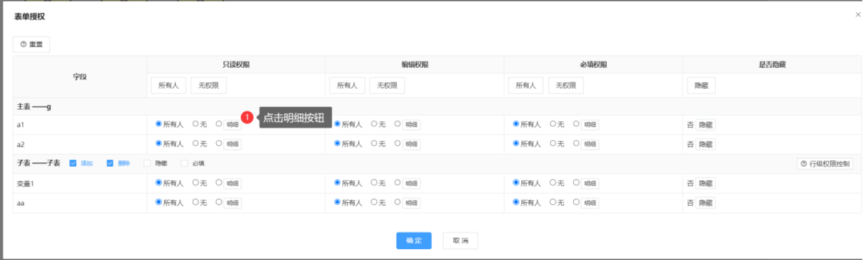
Task: Set 只读权限 header to 所有人
Action: coord(168,86)
